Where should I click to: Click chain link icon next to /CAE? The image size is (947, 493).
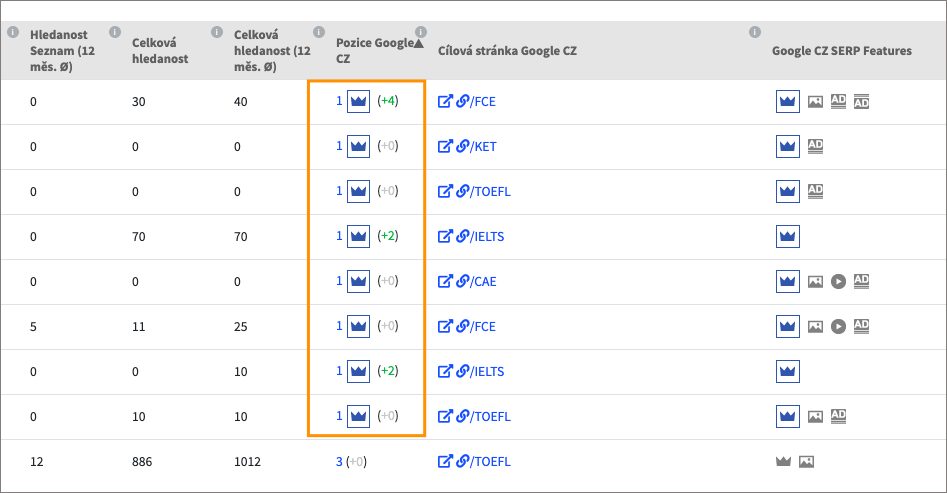point(463,281)
